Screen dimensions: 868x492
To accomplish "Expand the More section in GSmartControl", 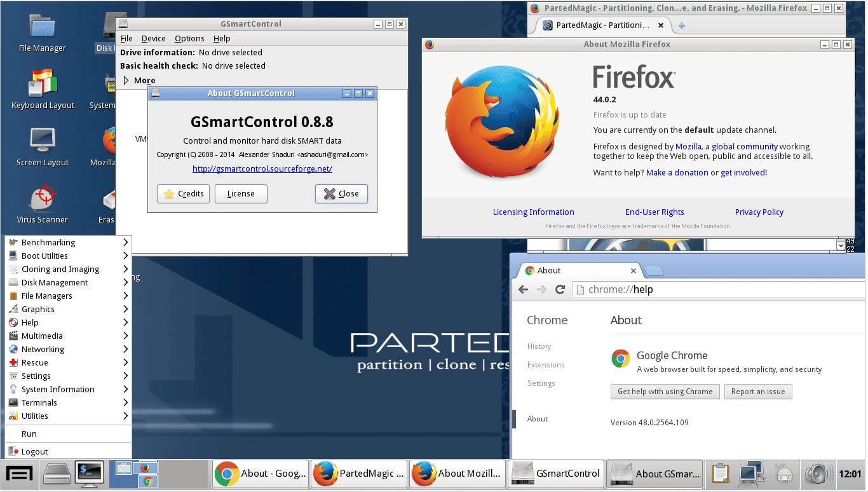I will (x=126, y=80).
